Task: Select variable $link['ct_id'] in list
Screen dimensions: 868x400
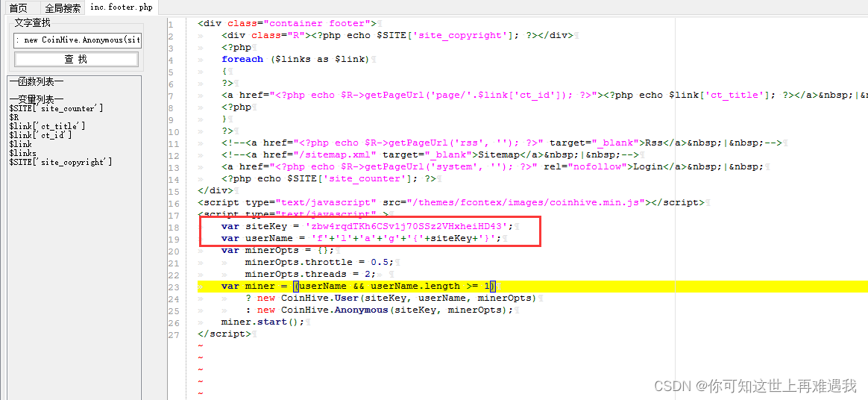Action: click(x=40, y=135)
